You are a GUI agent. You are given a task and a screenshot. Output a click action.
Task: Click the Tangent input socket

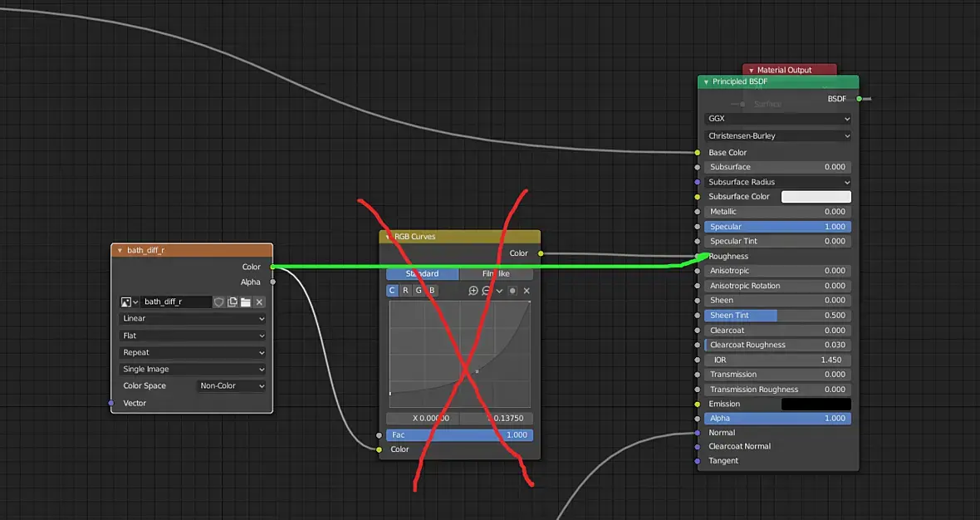coord(698,461)
